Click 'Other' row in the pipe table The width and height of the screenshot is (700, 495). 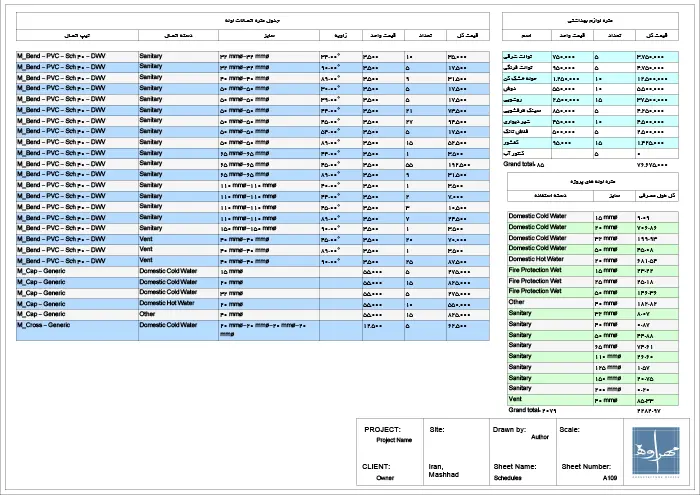click(593, 303)
